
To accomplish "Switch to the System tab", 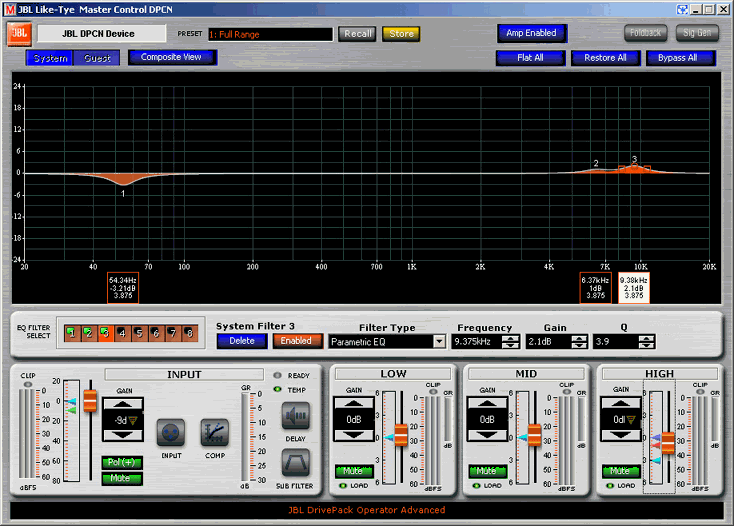I will click(x=50, y=58).
